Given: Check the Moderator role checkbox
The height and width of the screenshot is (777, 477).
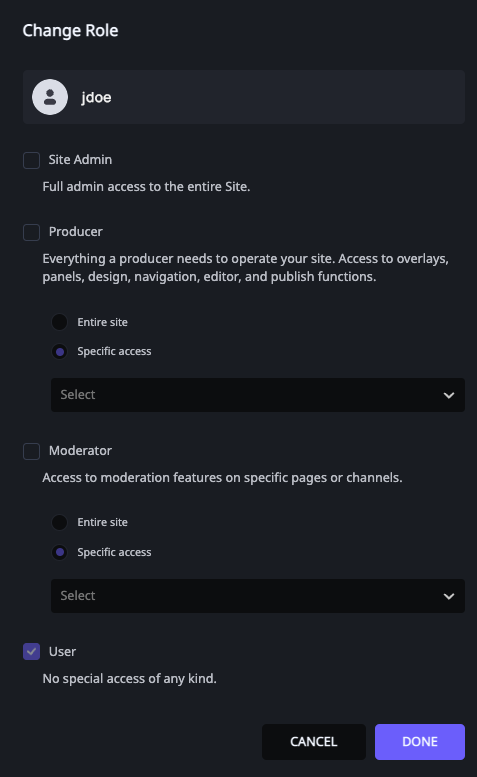Looking at the screenshot, I should point(32,451).
